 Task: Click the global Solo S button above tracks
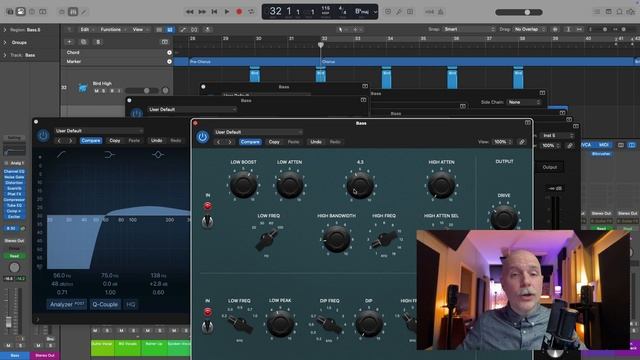click(98, 42)
